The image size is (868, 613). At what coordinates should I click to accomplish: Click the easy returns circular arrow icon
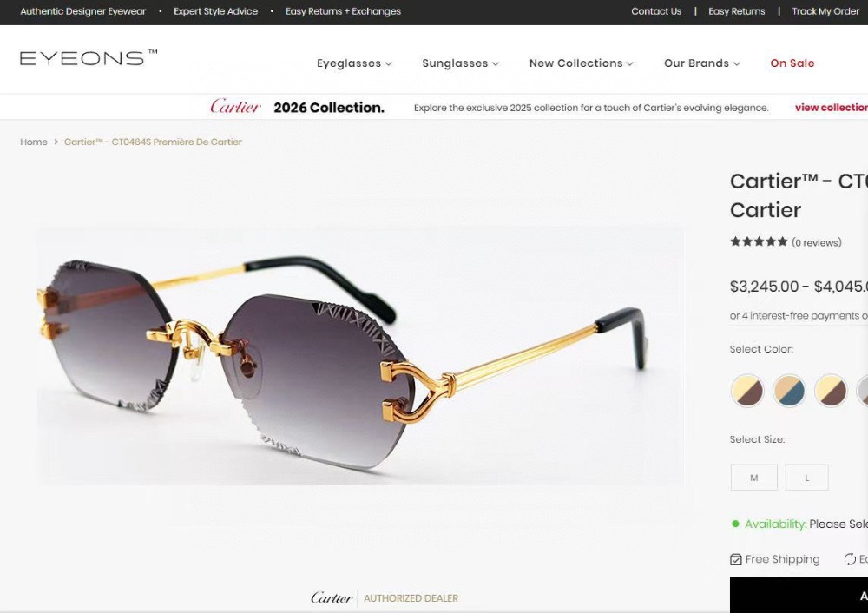coord(850,559)
